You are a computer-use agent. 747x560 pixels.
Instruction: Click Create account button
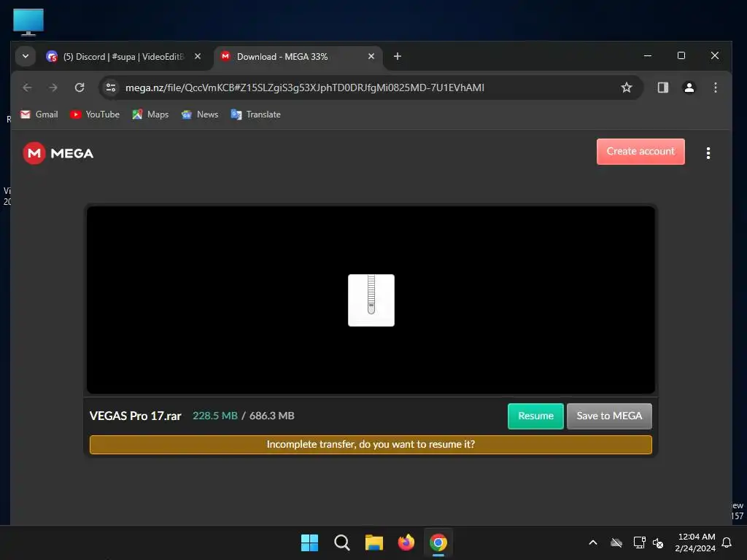coord(640,152)
